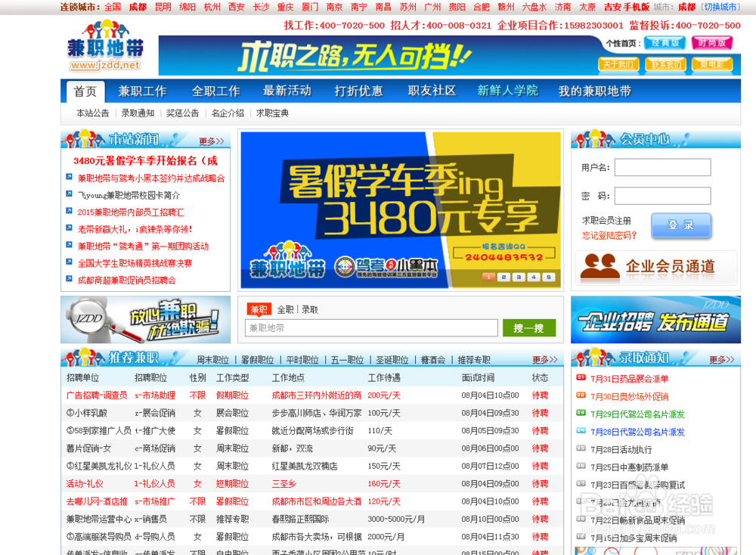The height and width of the screenshot is (555, 756).
Task: Open job listing 薯片促销-女
Action: tap(88, 448)
